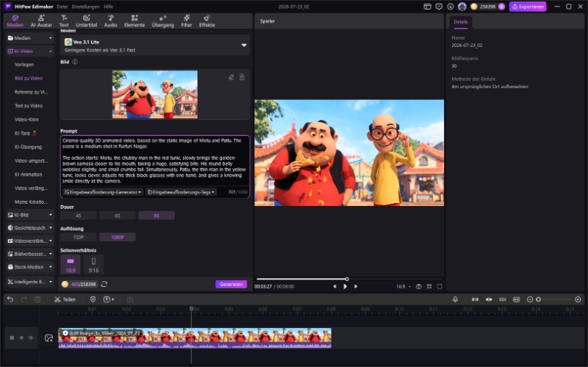The height and width of the screenshot is (367, 588).
Task: Collapse the KI-Video sidebar section
Action: click(x=30, y=51)
